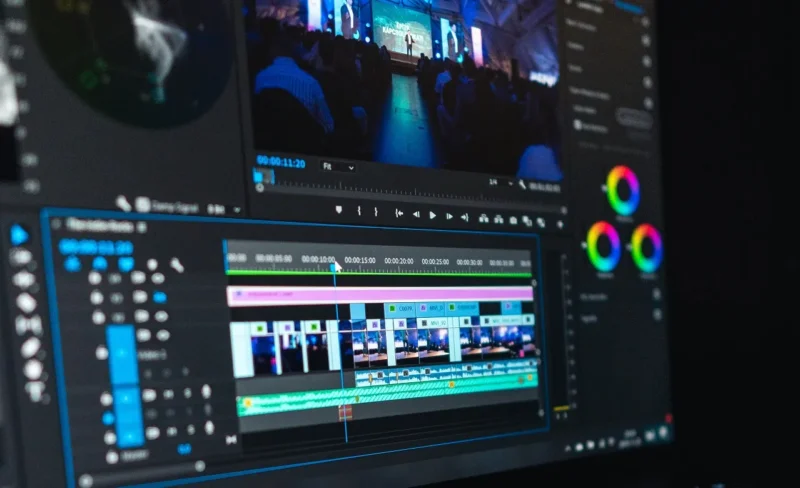Click the timeline Add Marker icon

pyautogui.click(x=152, y=264)
